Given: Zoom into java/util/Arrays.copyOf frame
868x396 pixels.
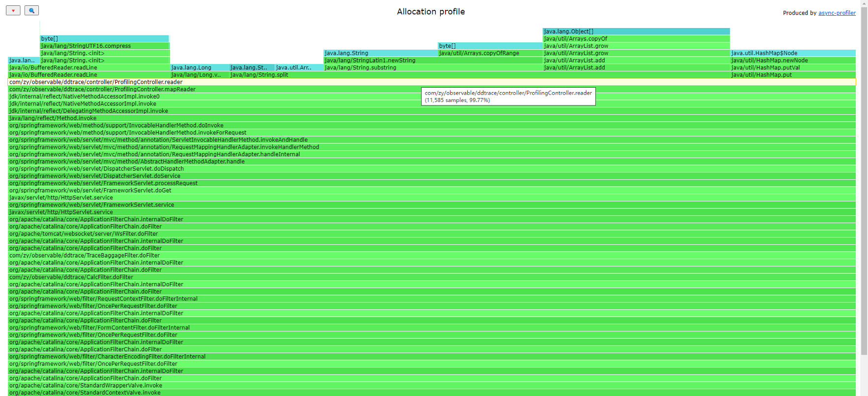Looking at the screenshot, I should coord(636,38).
